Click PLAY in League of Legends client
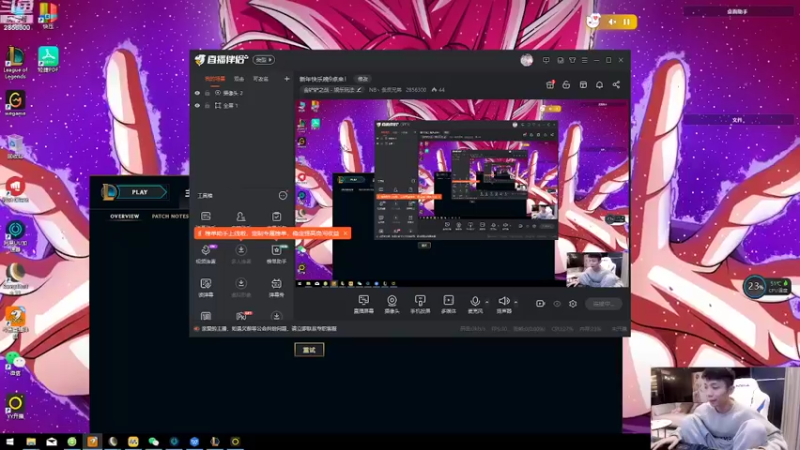800x450 pixels. tap(140, 192)
